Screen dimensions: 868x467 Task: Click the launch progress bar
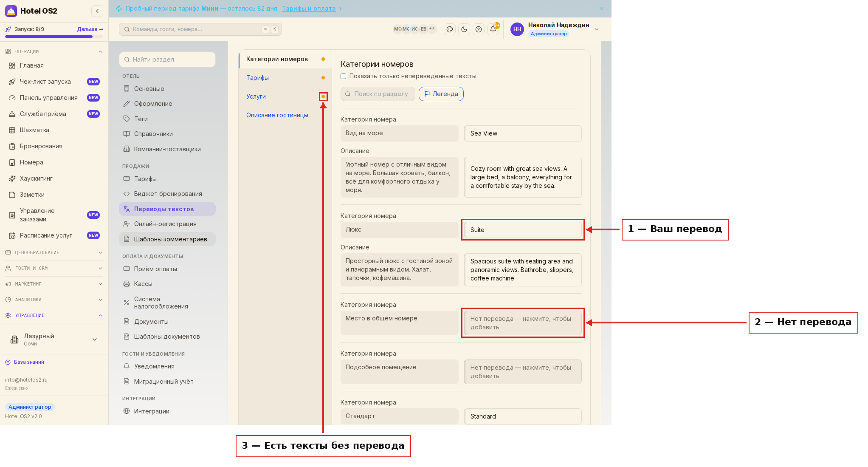pos(54,37)
